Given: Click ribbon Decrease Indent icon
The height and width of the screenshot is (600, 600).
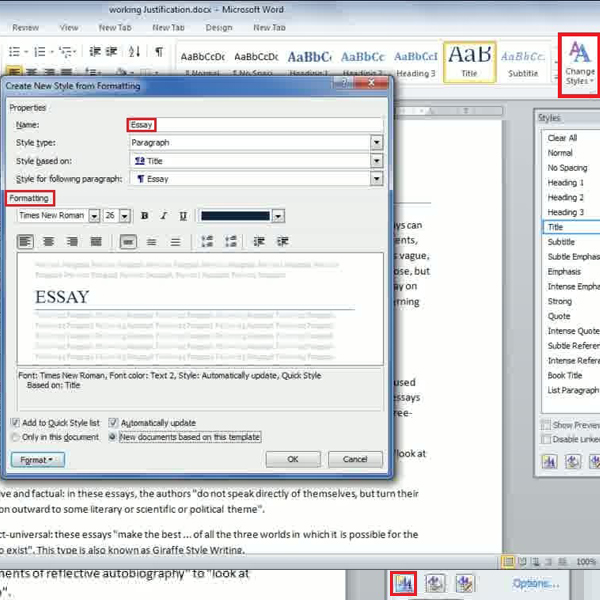Looking at the screenshot, I should (x=95, y=51).
